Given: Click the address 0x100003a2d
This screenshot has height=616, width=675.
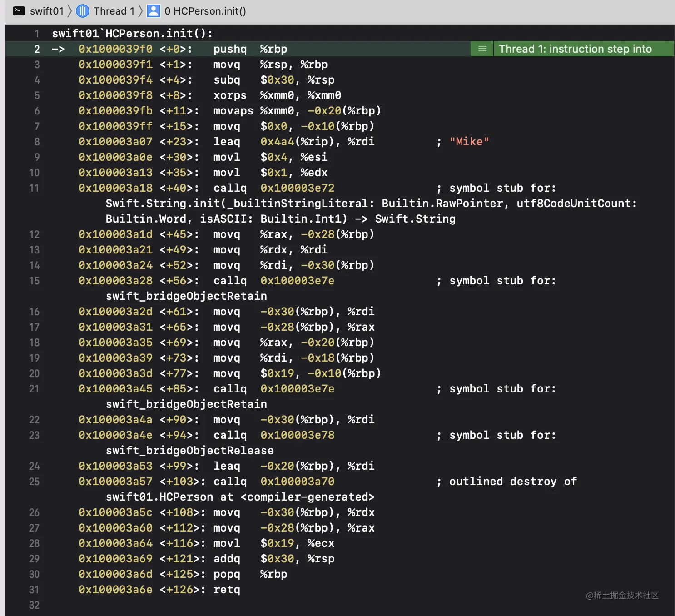Looking at the screenshot, I should tap(115, 312).
